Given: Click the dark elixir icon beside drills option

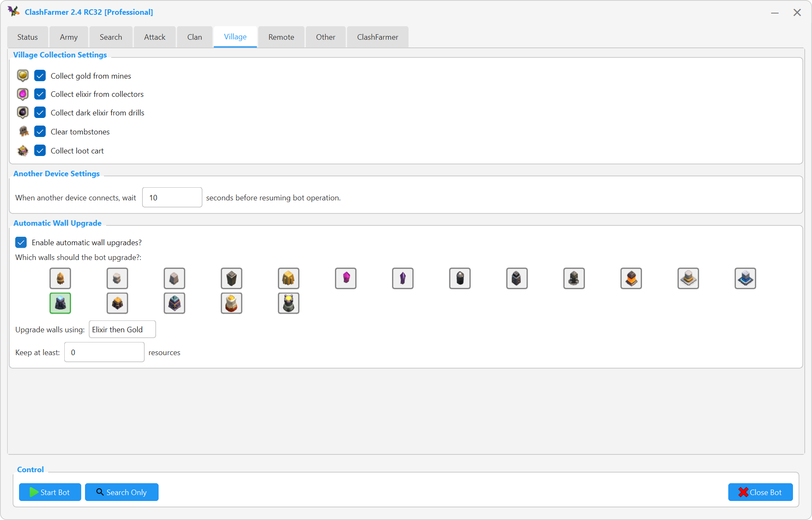Looking at the screenshot, I should click(x=23, y=112).
